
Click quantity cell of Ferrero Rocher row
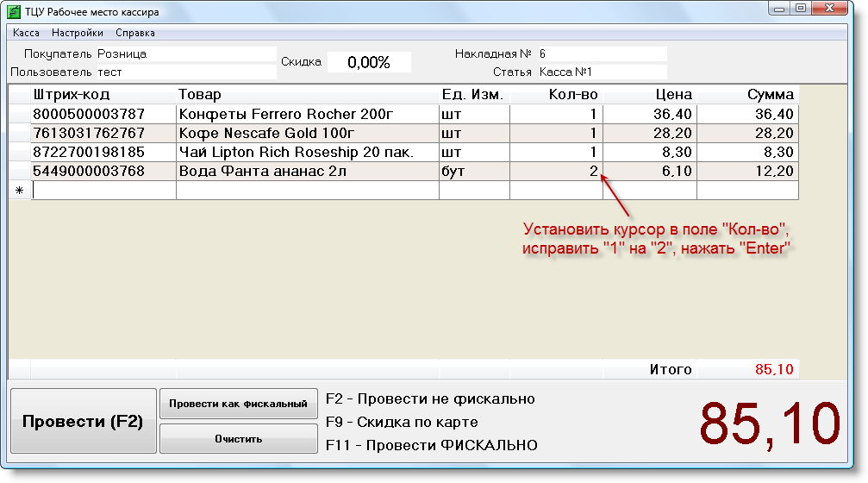(x=556, y=114)
